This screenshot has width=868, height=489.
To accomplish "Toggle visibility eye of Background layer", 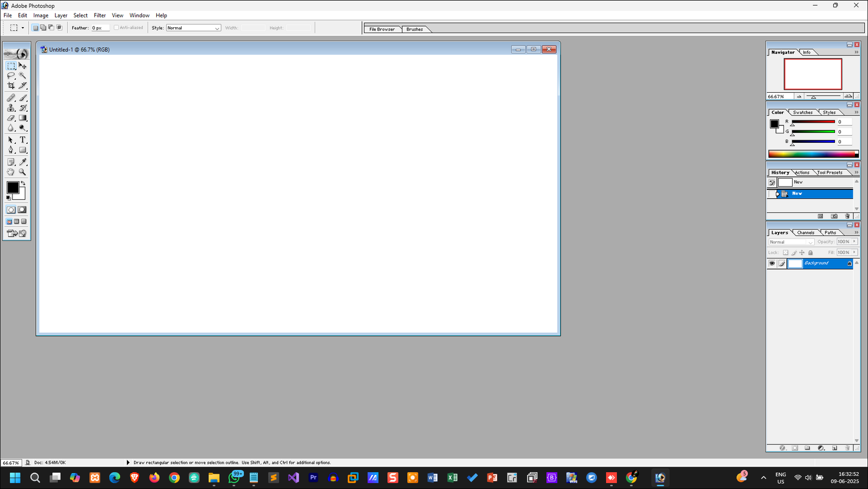I will click(x=771, y=263).
